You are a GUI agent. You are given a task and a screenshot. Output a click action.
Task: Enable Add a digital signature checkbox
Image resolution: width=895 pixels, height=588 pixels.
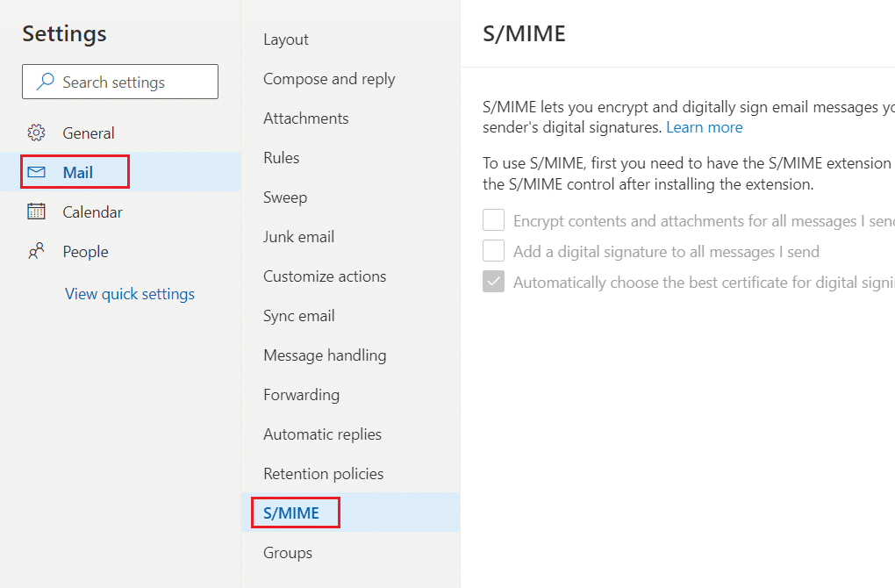coord(494,252)
